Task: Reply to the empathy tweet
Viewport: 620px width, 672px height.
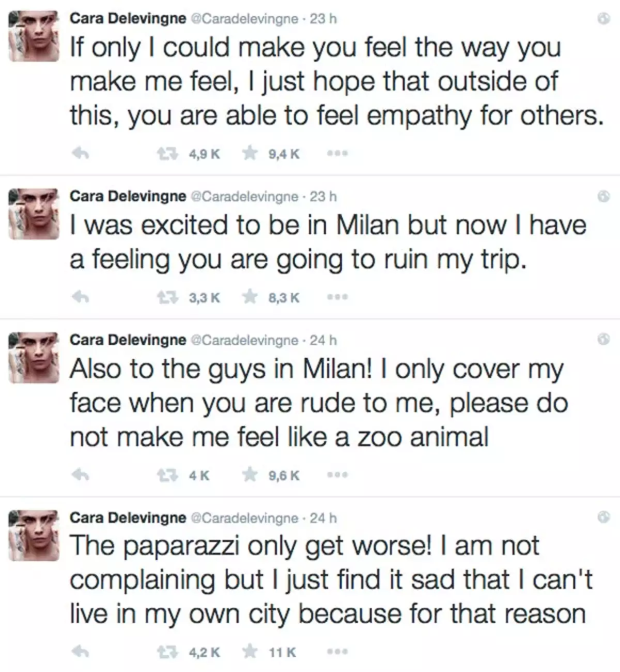Action: 81,153
